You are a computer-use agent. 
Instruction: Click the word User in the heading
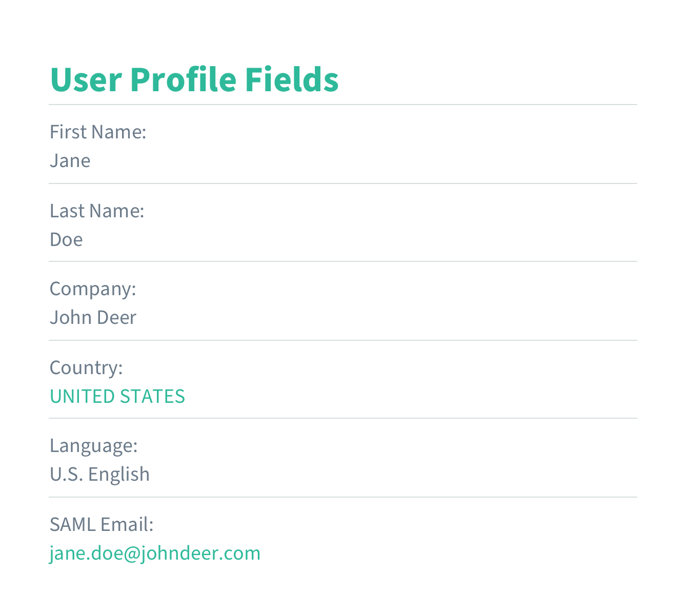pyautogui.click(x=86, y=79)
